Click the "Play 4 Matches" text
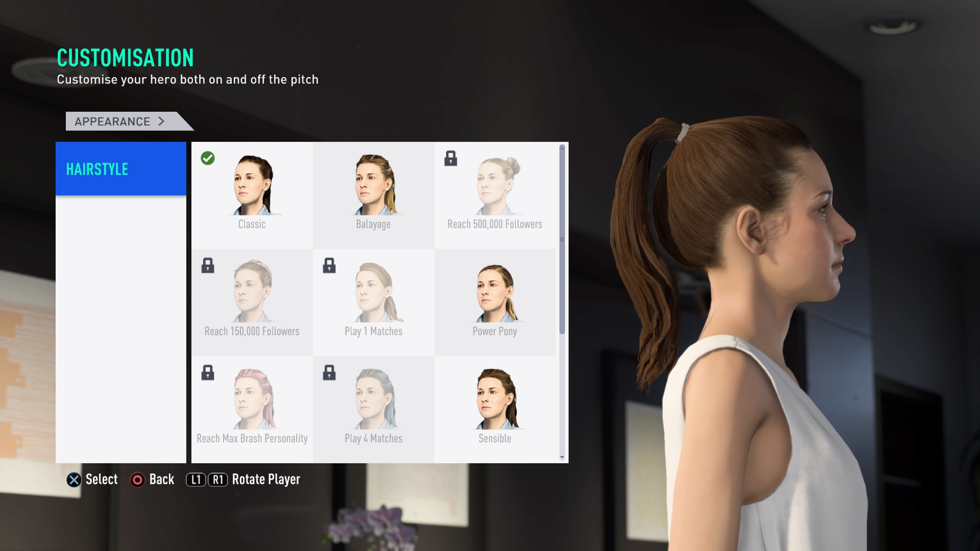 [x=373, y=439]
